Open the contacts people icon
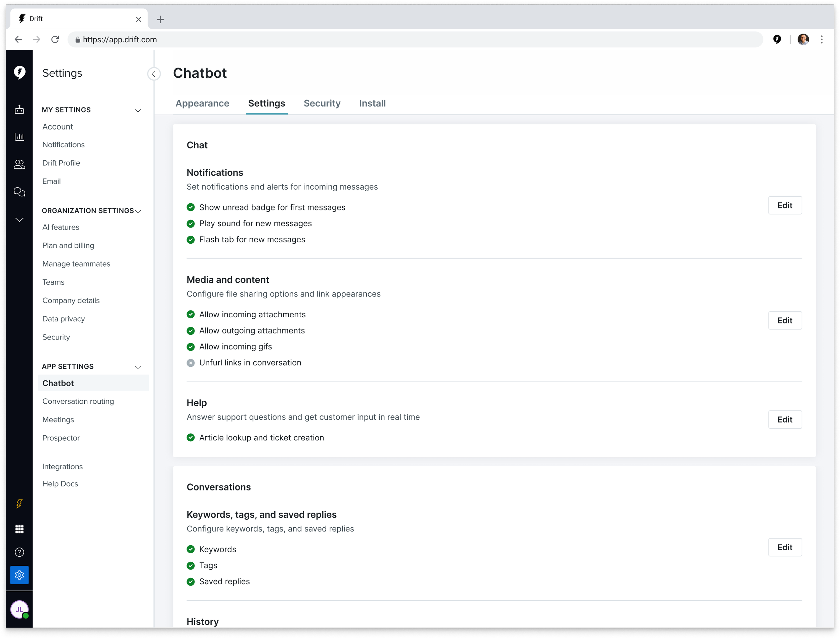Image resolution: width=840 pixels, height=638 pixels. tap(19, 164)
